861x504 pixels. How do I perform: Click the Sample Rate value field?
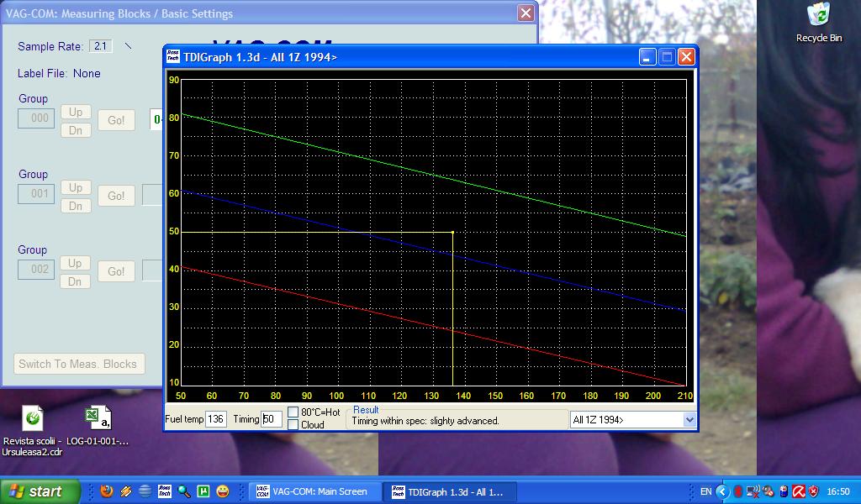(x=101, y=46)
